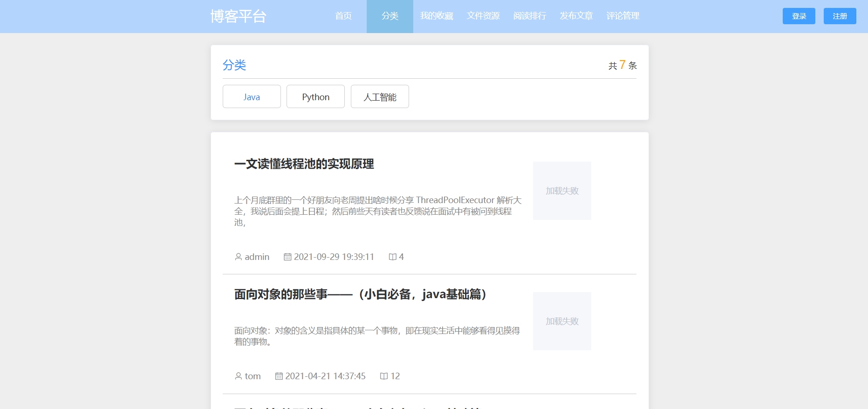The height and width of the screenshot is (409, 868).
Task: Go to 我的收藏 in the navbar
Action: click(437, 16)
